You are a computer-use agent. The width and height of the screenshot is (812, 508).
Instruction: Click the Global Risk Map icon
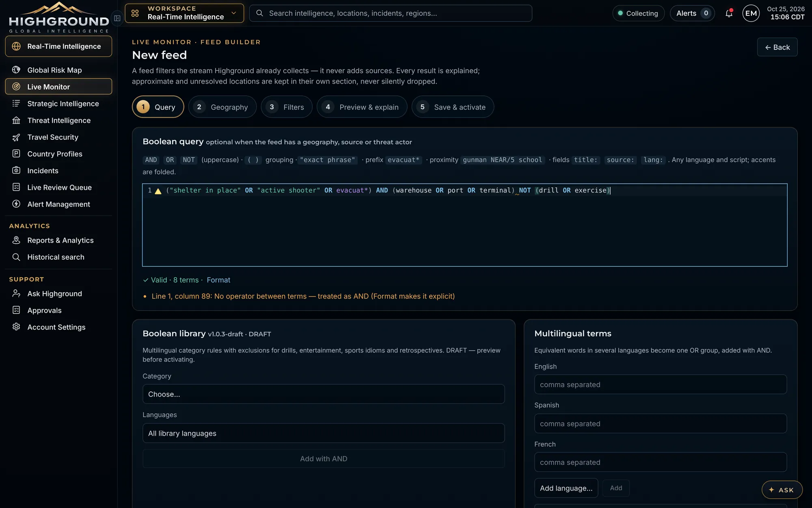coord(16,70)
